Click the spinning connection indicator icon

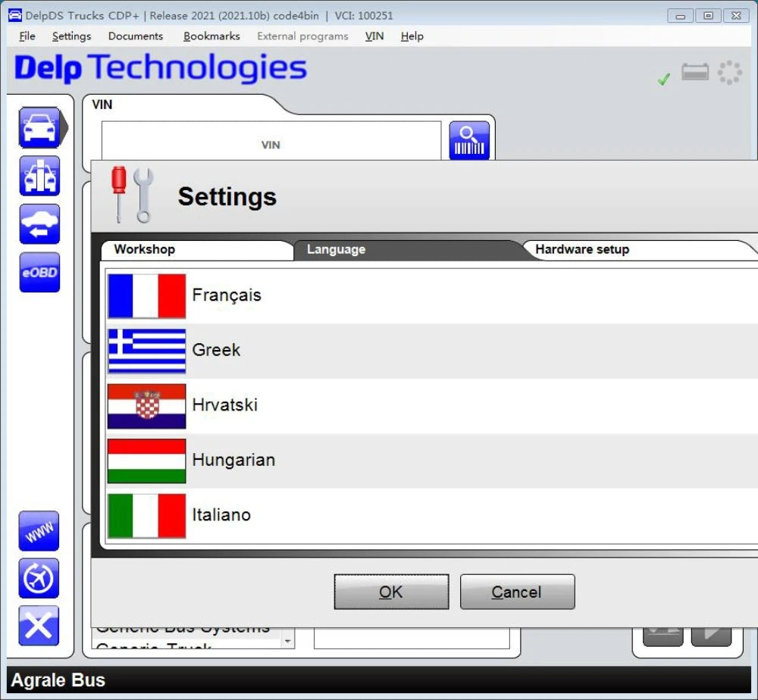[729, 73]
